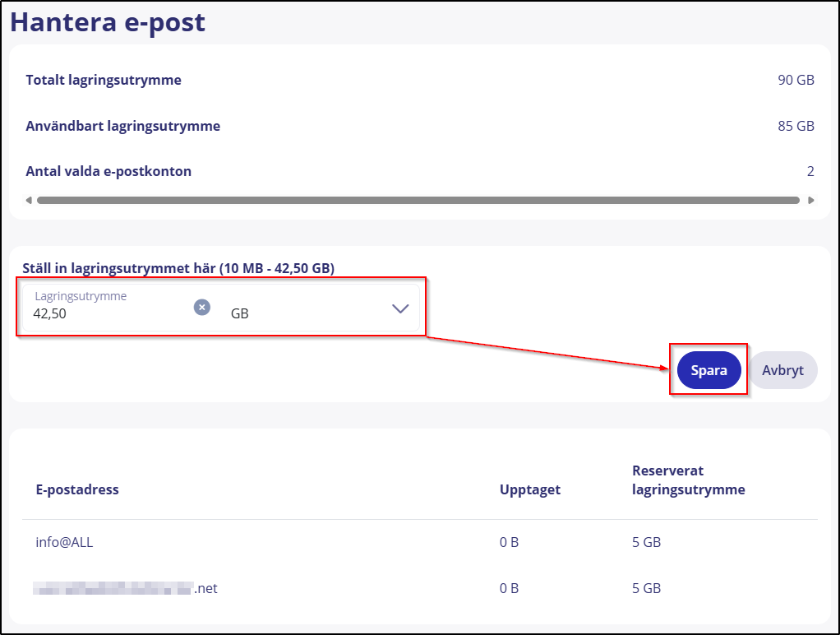The height and width of the screenshot is (635, 840).
Task: Click the horizontal scrollbar track
Action: pyautogui.click(x=419, y=200)
